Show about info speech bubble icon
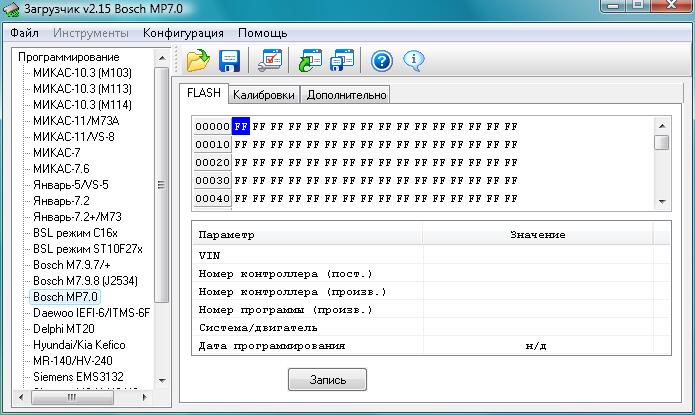The height and width of the screenshot is (415, 695). (x=414, y=61)
